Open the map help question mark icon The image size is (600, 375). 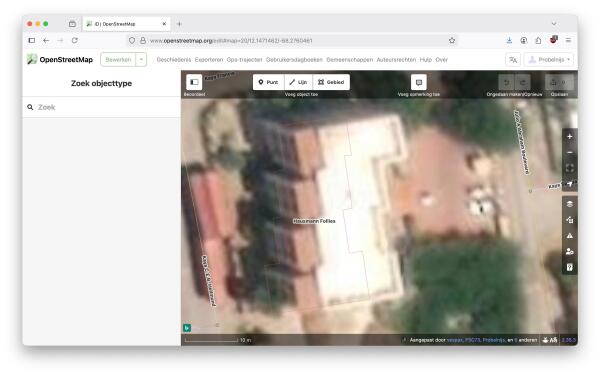[569, 267]
